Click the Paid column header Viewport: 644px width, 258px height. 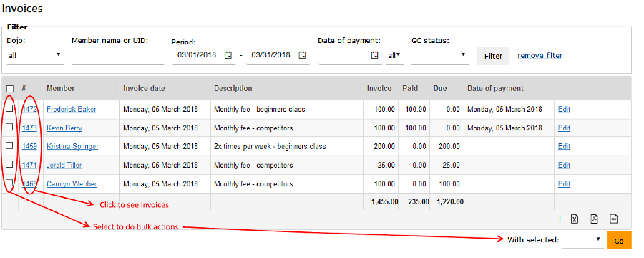pos(410,88)
